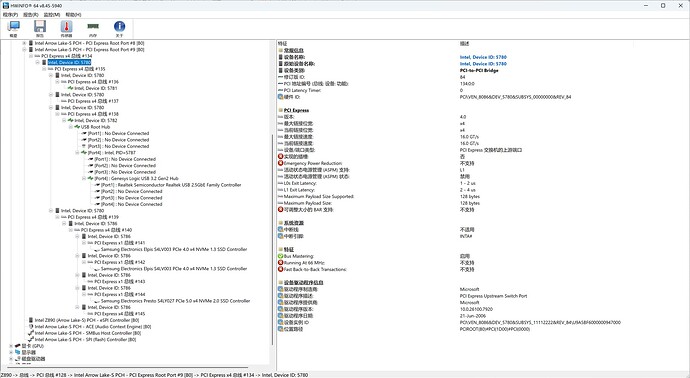Click the red icon beside Running At 66 MHz

(280, 263)
